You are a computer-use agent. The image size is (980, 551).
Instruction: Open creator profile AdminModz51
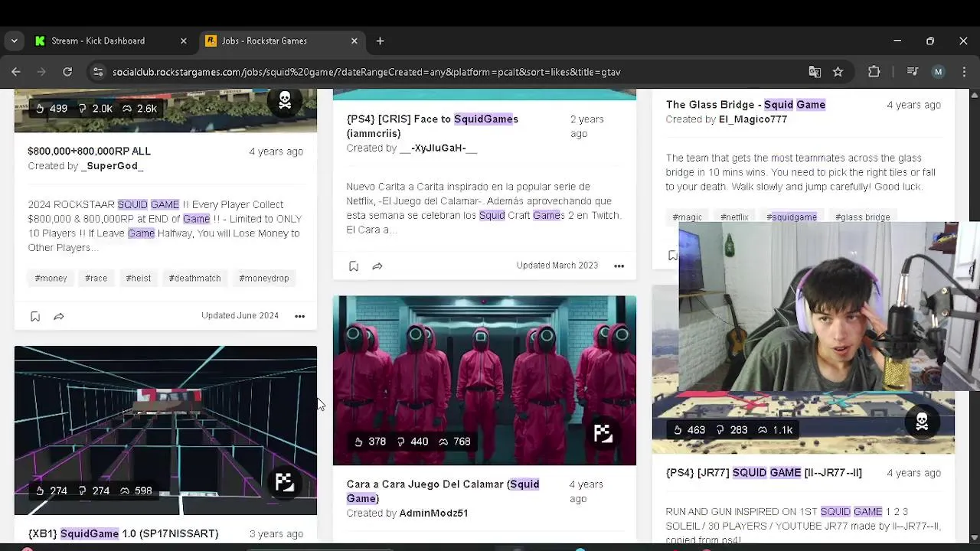(433, 514)
